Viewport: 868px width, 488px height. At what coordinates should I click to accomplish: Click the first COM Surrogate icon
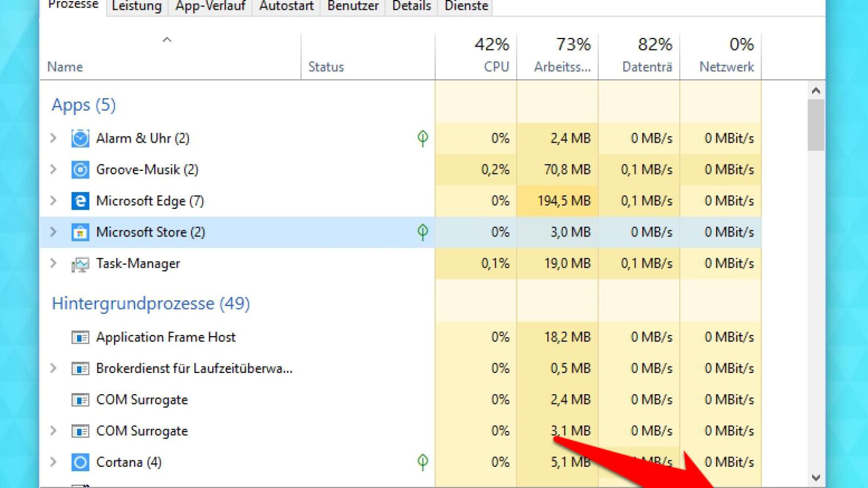[80, 400]
